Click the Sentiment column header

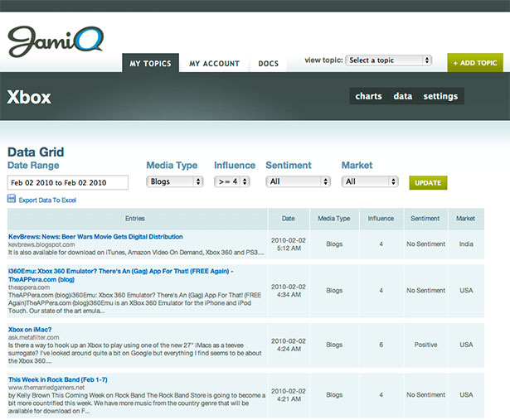[425, 219]
